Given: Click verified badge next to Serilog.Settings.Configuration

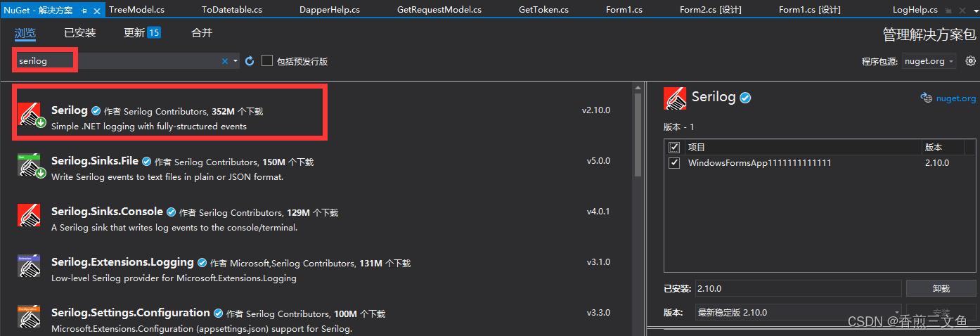Looking at the screenshot, I should 218,314.
